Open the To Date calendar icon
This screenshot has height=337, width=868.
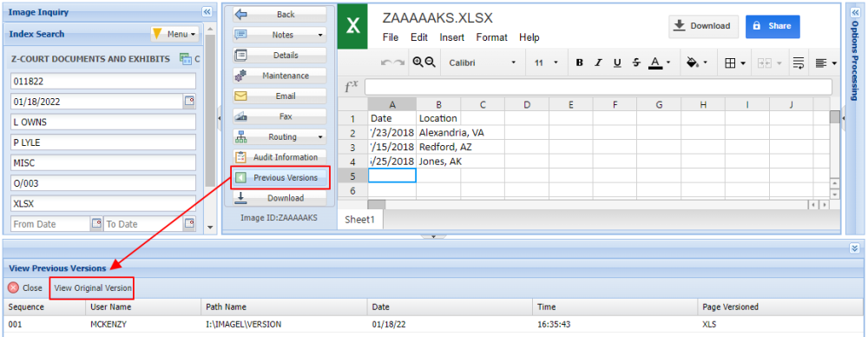click(x=189, y=224)
